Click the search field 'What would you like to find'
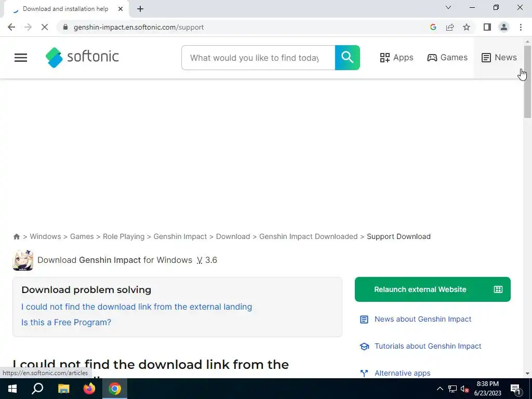532x399 pixels. (x=258, y=58)
